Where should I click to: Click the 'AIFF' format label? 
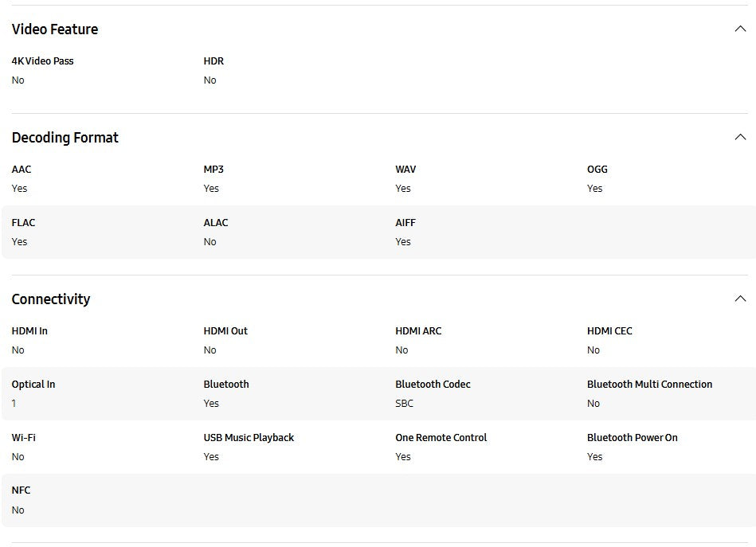(405, 223)
